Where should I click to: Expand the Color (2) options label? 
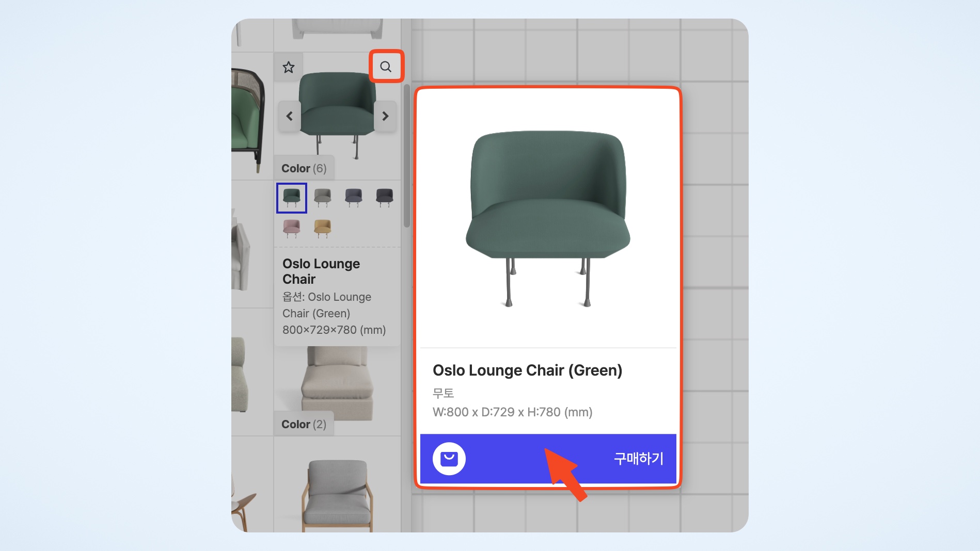click(304, 424)
